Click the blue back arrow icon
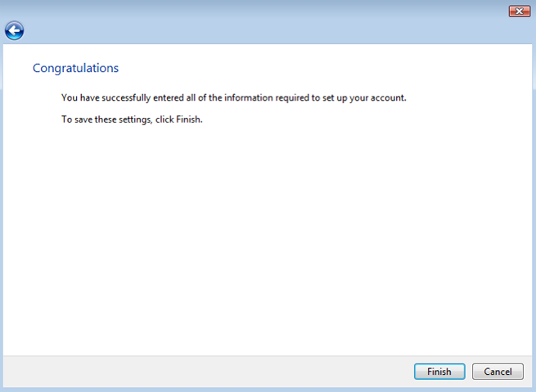Viewport: 536px width, 392px height. tap(14, 31)
